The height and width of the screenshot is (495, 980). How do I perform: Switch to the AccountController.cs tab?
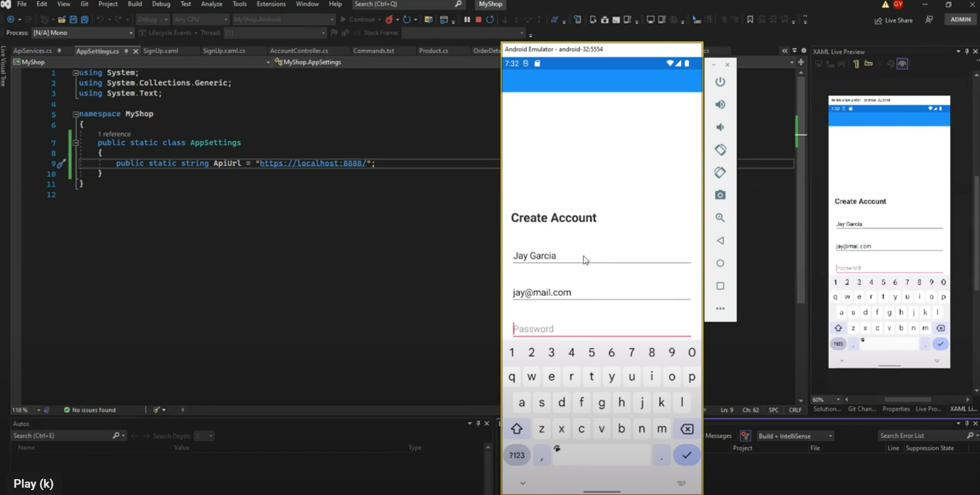coord(299,51)
